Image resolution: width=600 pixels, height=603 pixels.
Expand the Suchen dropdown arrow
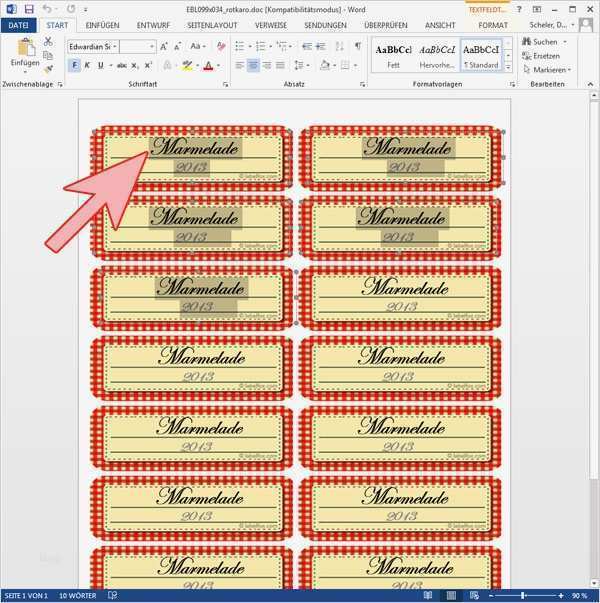(565, 42)
